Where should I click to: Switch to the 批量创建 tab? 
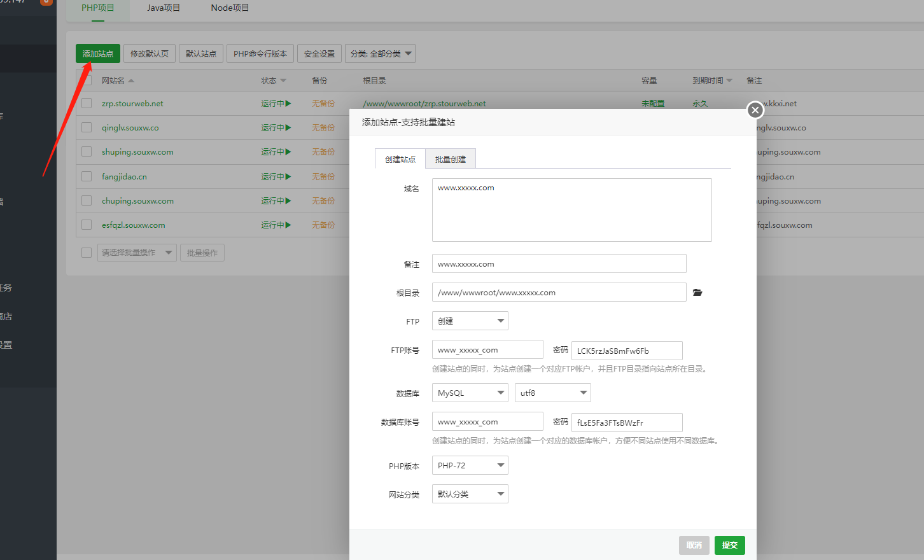(x=450, y=159)
